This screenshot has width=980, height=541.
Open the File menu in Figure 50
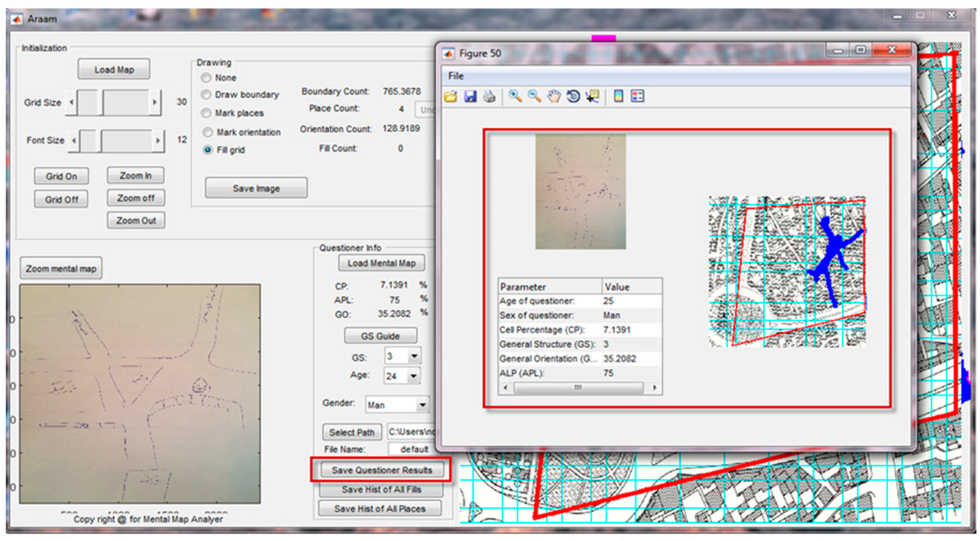455,76
